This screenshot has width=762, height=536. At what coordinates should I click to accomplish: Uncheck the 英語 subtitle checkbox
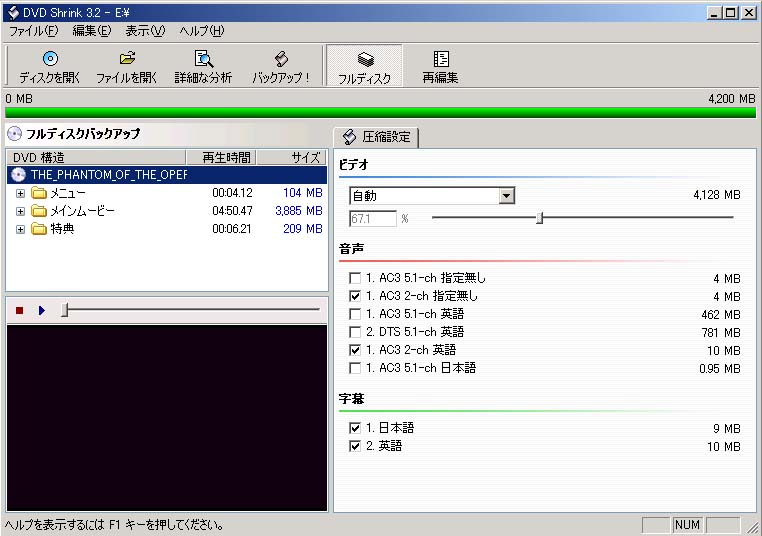(355, 446)
